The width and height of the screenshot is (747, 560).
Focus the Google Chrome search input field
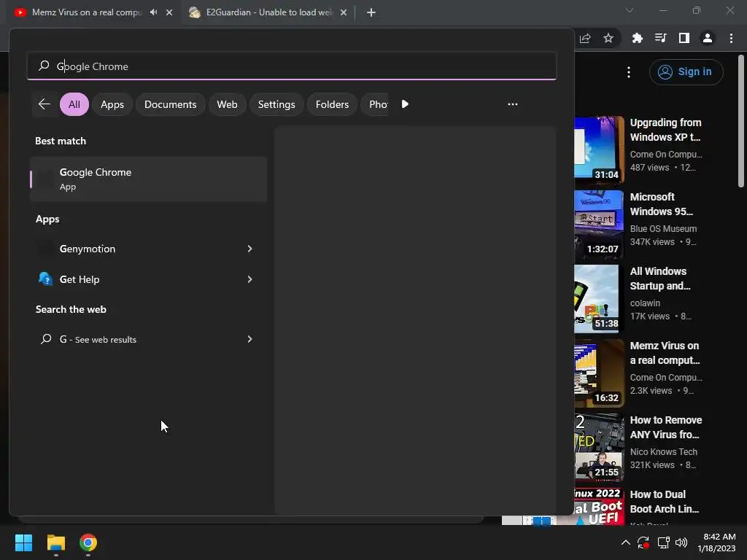[292, 66]
